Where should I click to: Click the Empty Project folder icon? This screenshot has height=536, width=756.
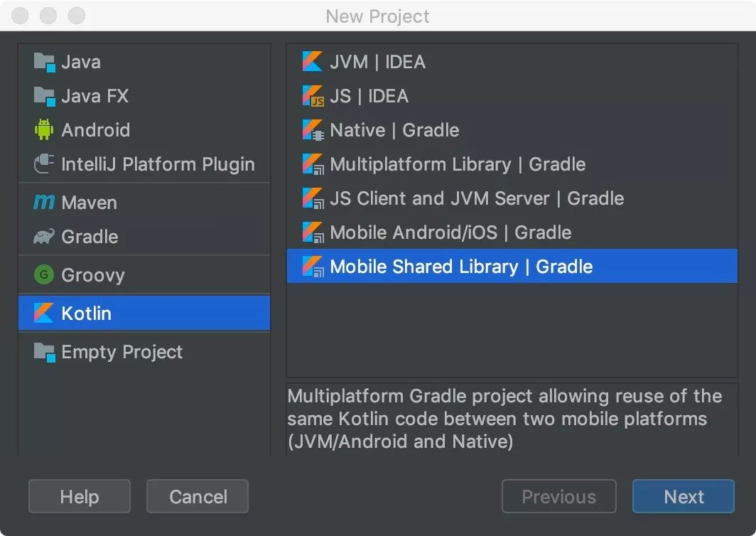[x=44, y=352]
